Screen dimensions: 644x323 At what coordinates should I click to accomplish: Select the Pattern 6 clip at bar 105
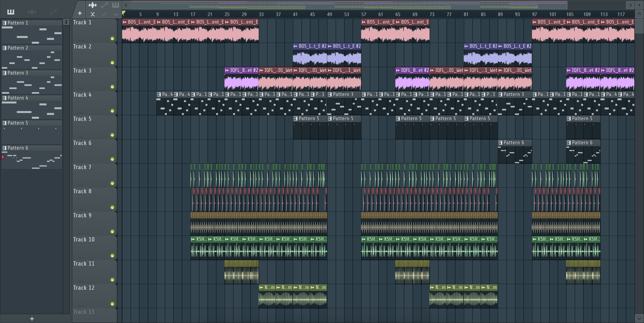(583, 151)
